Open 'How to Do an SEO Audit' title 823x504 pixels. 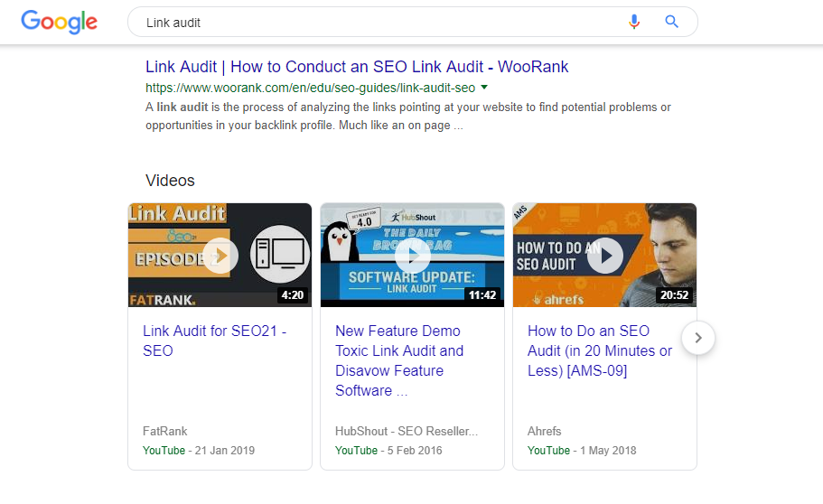click(599, 350)
